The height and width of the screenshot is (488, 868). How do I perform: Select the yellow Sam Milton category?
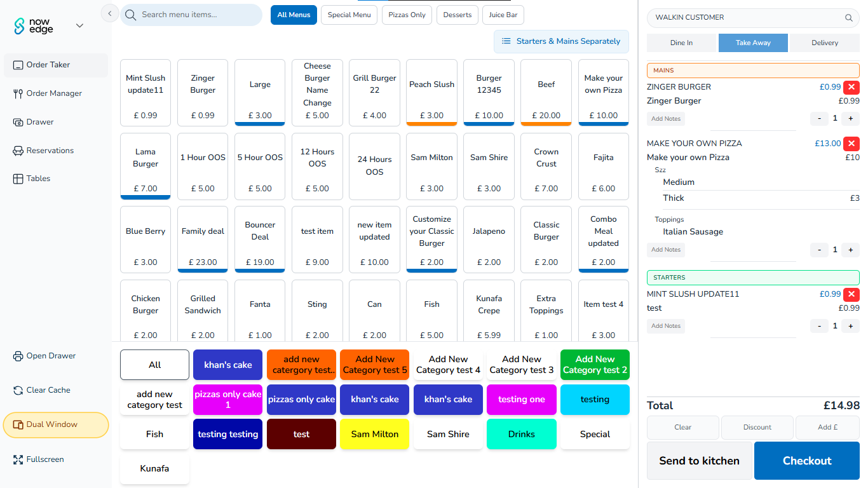tap(375, 434)
